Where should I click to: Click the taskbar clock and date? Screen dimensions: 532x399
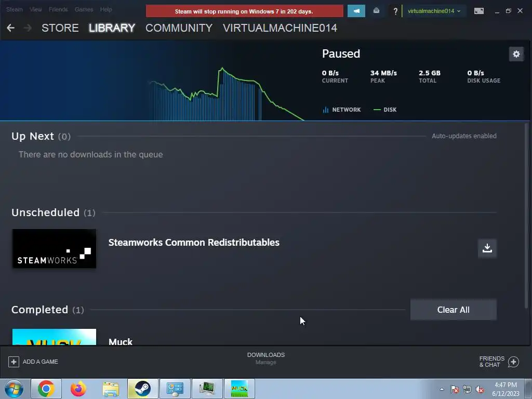(x=506, y=389)
